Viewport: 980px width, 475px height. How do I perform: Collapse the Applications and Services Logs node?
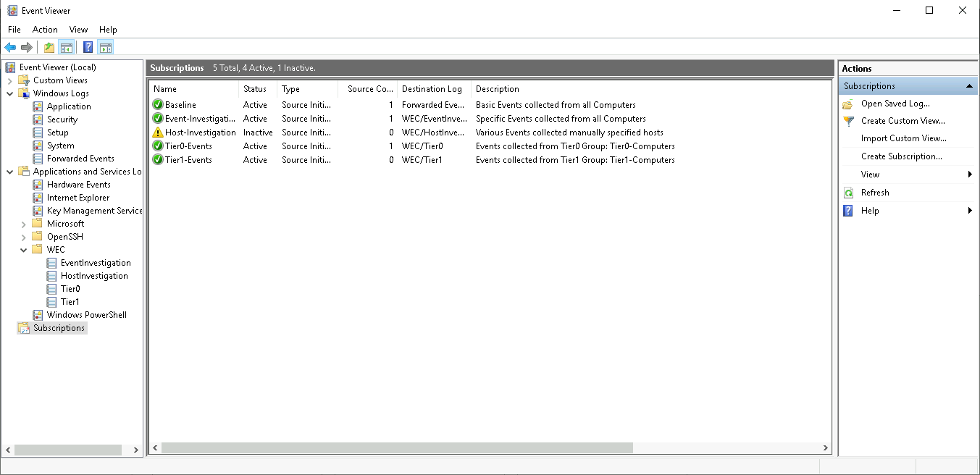coord(10,172)
